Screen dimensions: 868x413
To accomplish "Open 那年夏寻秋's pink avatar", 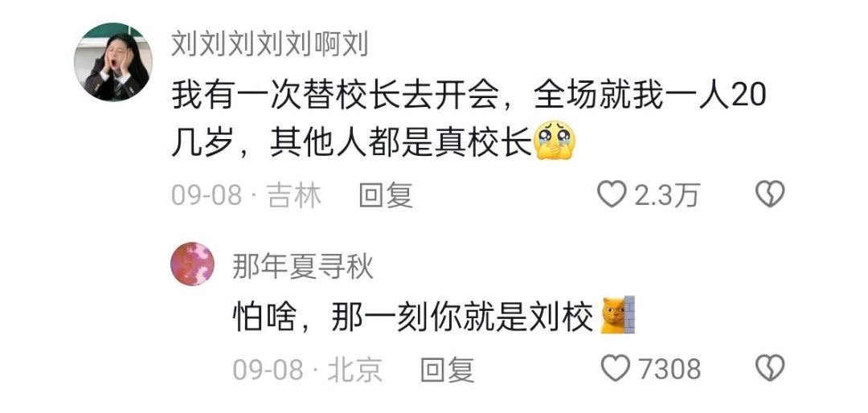I will coord(192,264).
